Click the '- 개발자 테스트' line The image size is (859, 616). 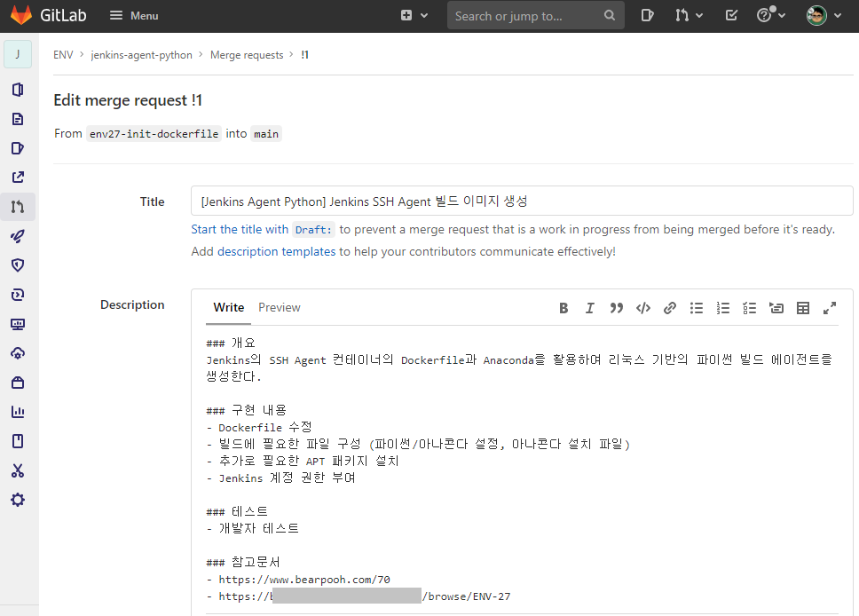point(253,528)
